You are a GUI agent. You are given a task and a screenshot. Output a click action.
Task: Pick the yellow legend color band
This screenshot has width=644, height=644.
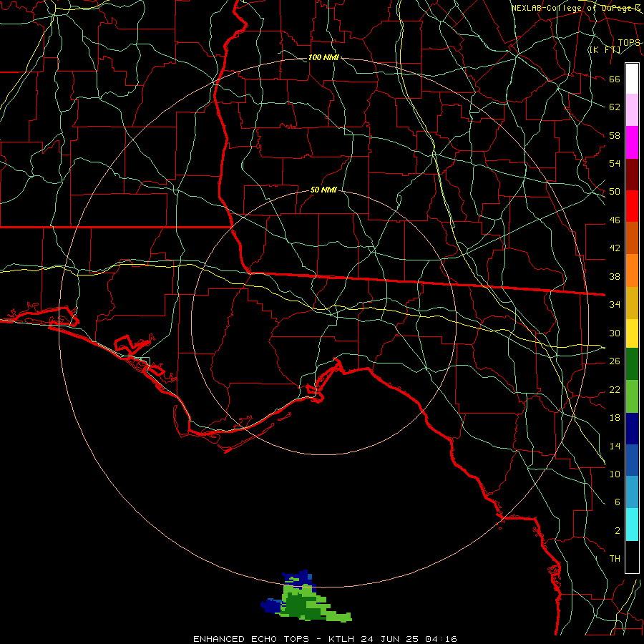coord(632,333)
